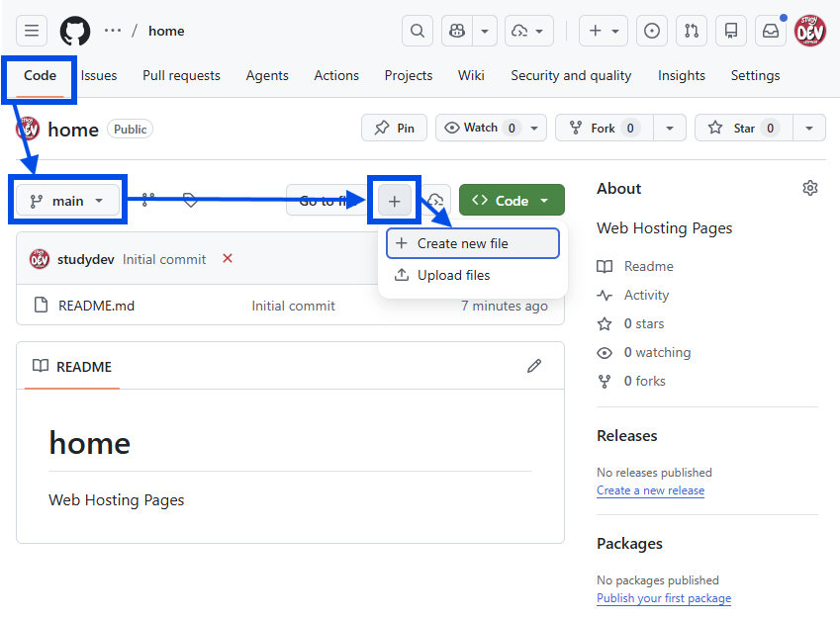View branches icon next to main

click(x=147, y=201)
